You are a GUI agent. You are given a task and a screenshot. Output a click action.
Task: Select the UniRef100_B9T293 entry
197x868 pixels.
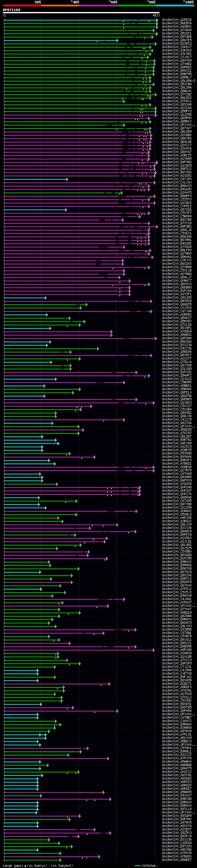pos(177,846)
